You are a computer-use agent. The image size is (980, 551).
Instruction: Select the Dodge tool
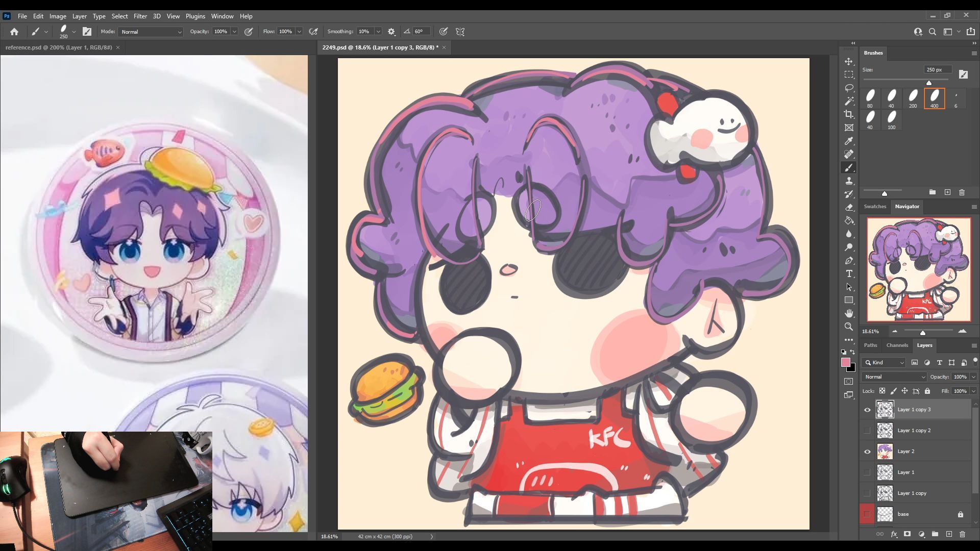[849, 247]
